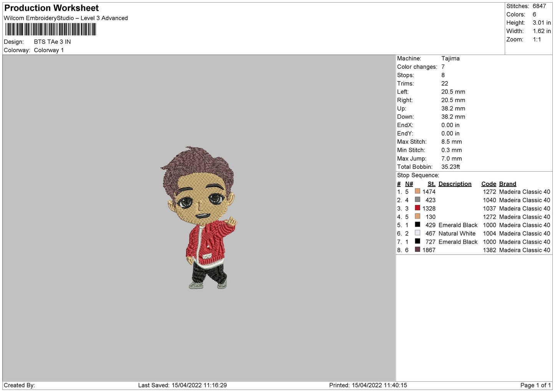
Task: Click the tan swatch in stop row 4
Action: (417, 216)
